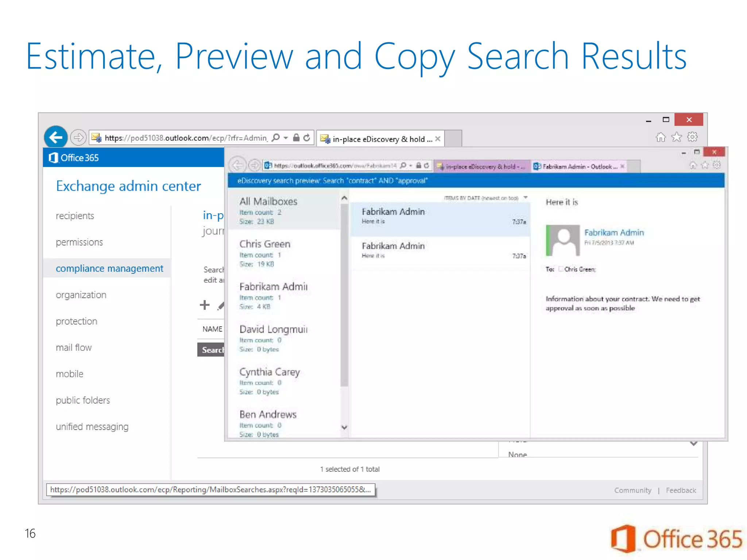Open organization in the left navigation
Viewport: 747px width, 560px height.
click(x=81, y=295)
